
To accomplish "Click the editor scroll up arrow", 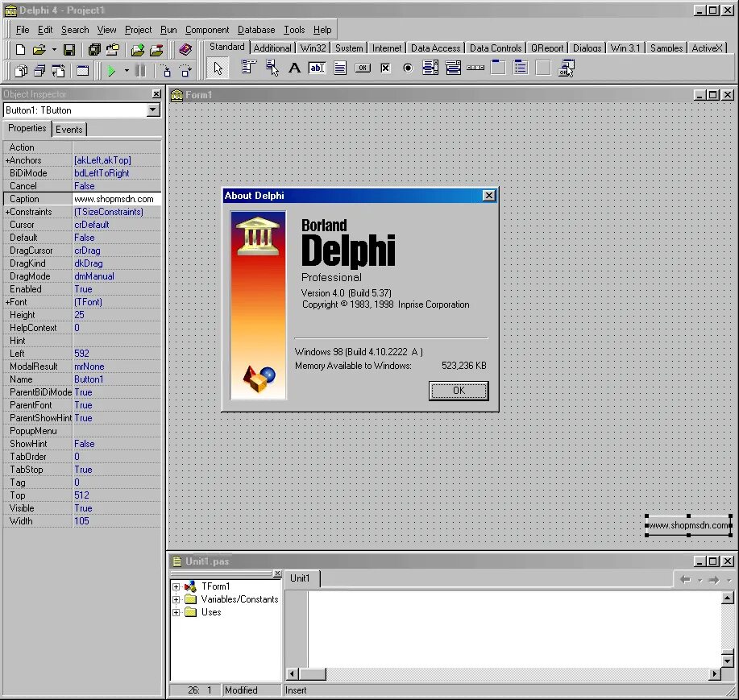I will coord(727,599).
